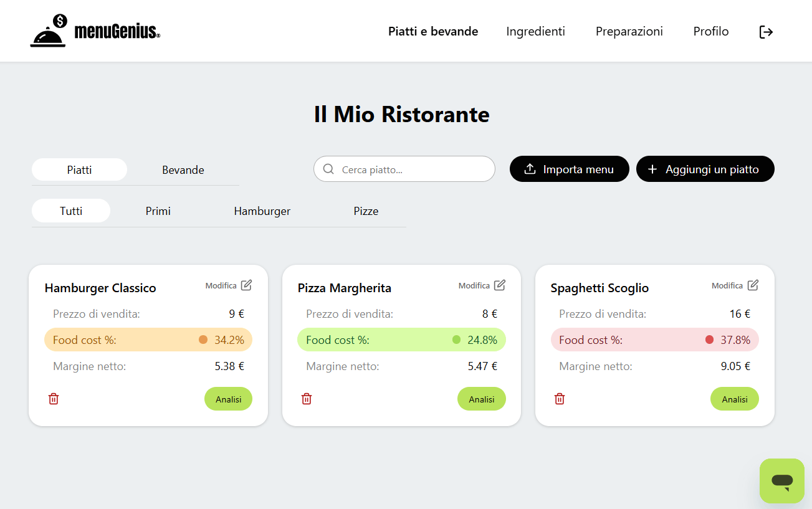Remove Spaghetti Scoglio using trash icon
Viewport: 812px width, 509px height.
pyautogui.click(x=560, y=399)
